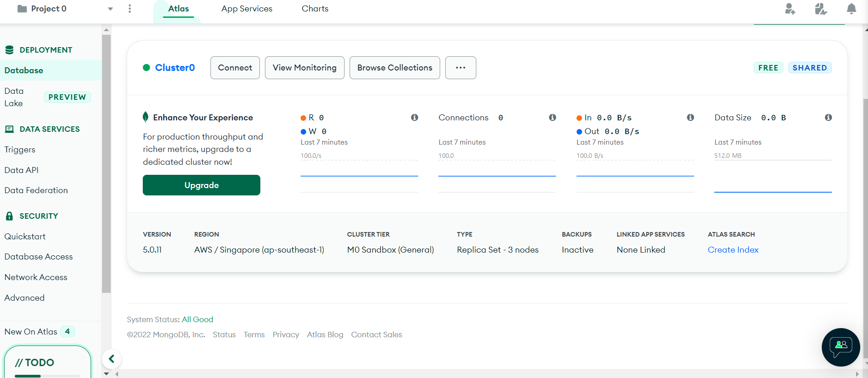Image resolution: width=868 pixels, height=378 pixels.
Task: Click the sidebar scrollbar up arrow
Action: (x=106, y=30)
